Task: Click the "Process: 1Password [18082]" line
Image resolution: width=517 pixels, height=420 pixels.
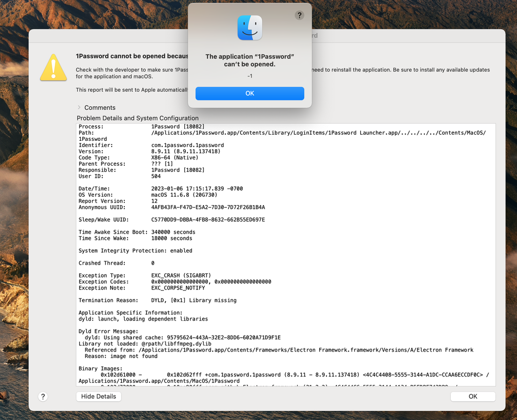Action: [141, 126]
